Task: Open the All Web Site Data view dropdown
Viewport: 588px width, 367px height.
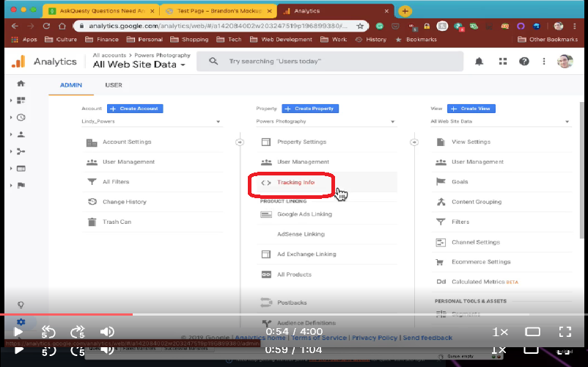Action: 501,122
